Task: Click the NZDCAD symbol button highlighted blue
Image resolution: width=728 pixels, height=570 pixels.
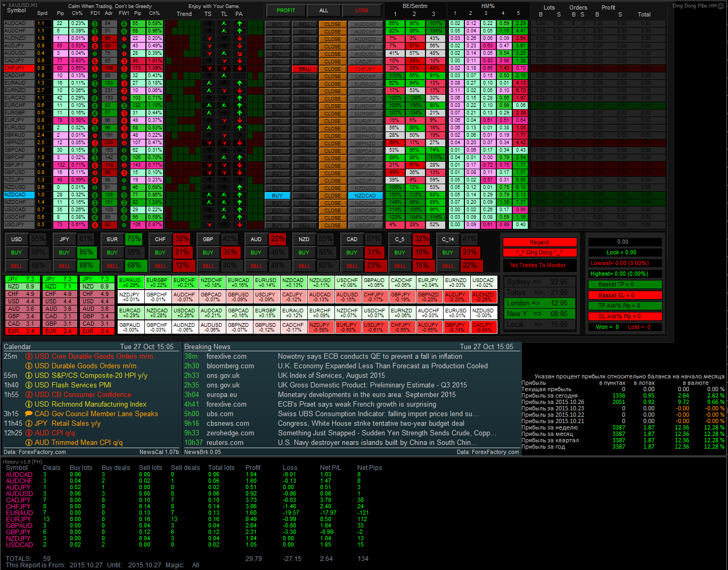Action: click(365, 195)
